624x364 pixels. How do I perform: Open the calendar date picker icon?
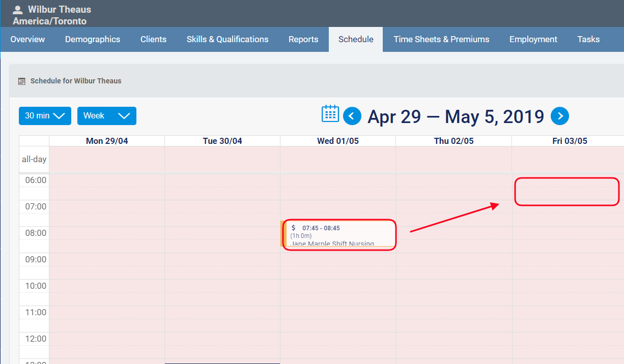330,114
